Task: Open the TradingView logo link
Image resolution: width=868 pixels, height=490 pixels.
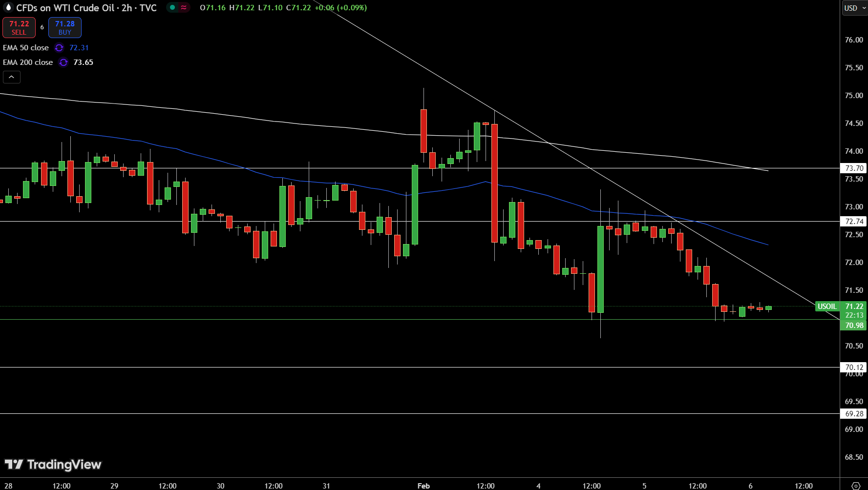Action: [x=53, y=464]
